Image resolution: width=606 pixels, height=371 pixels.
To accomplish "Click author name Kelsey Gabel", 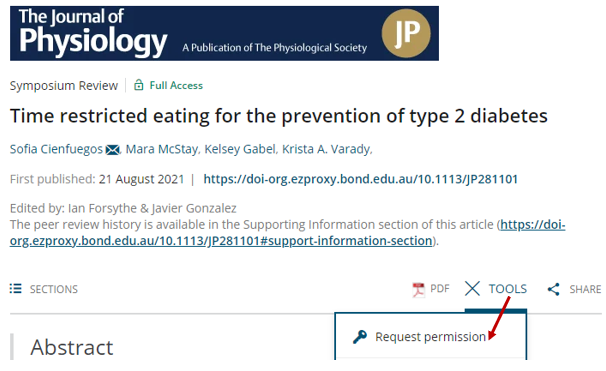I will coord(240,149).
